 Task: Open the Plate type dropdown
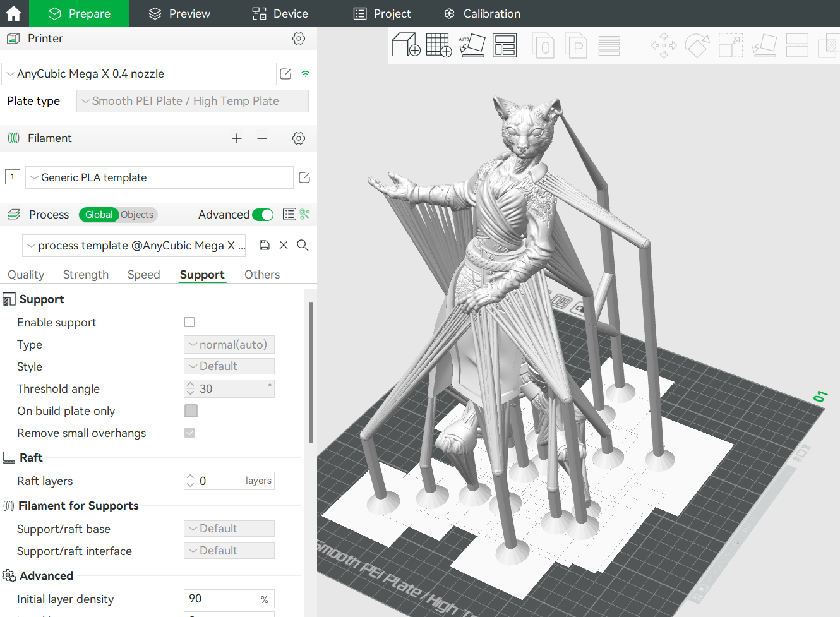[193, 101]
